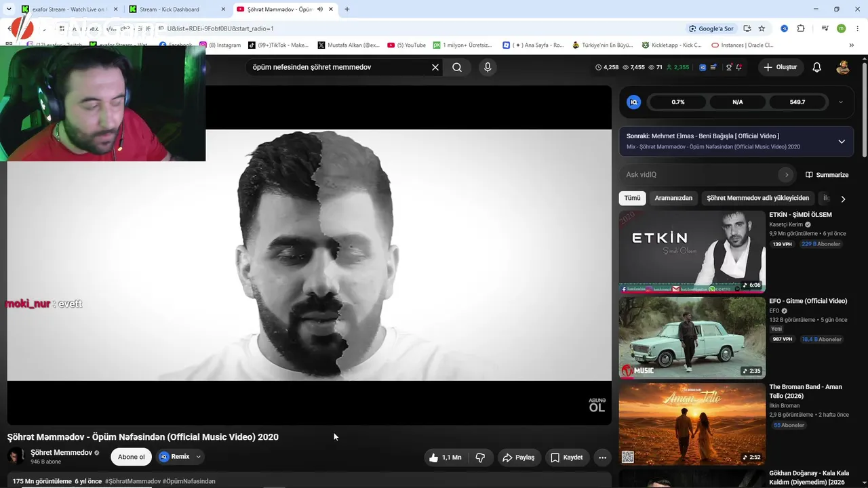Open İlkin Broman channel name
This screenshot has height=488, width=868.
pos(784,405)
